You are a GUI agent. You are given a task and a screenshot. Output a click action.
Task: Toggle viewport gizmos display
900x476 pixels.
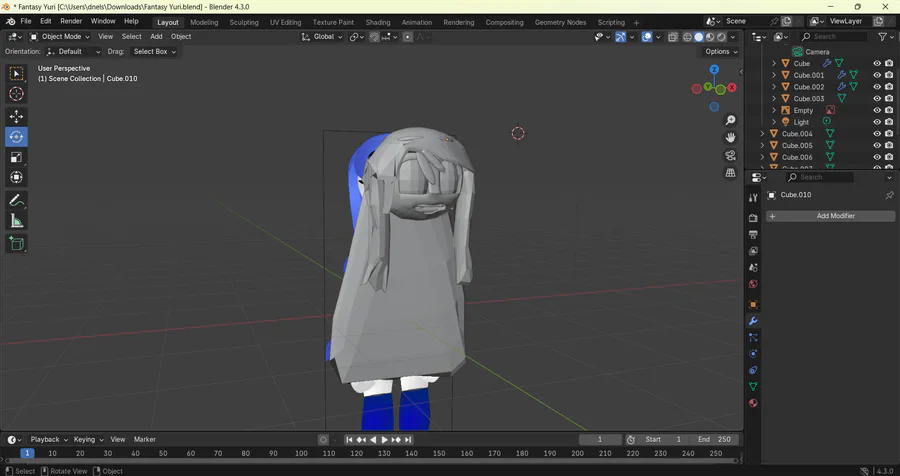(620, 37)
